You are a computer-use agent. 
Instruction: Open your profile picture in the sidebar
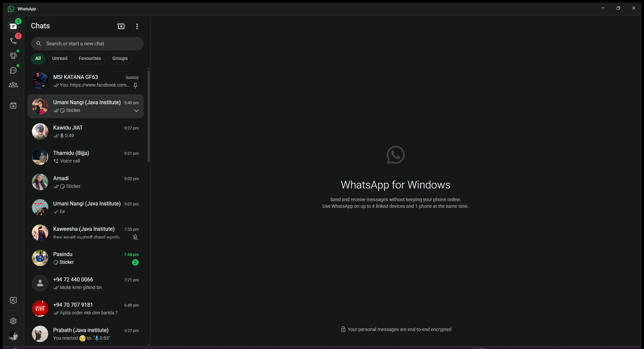click(x=13, y=336)
